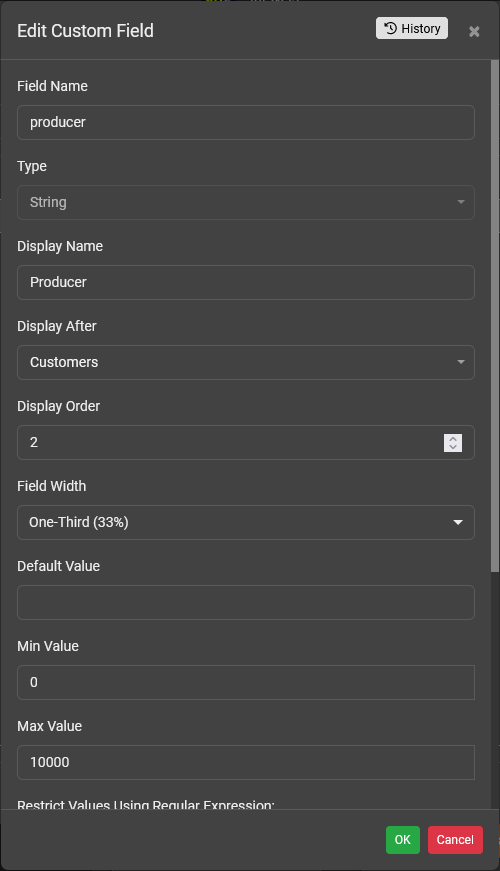Click the dialog's vertical scrollbar
500x871 pixels.
coord(495,316)
